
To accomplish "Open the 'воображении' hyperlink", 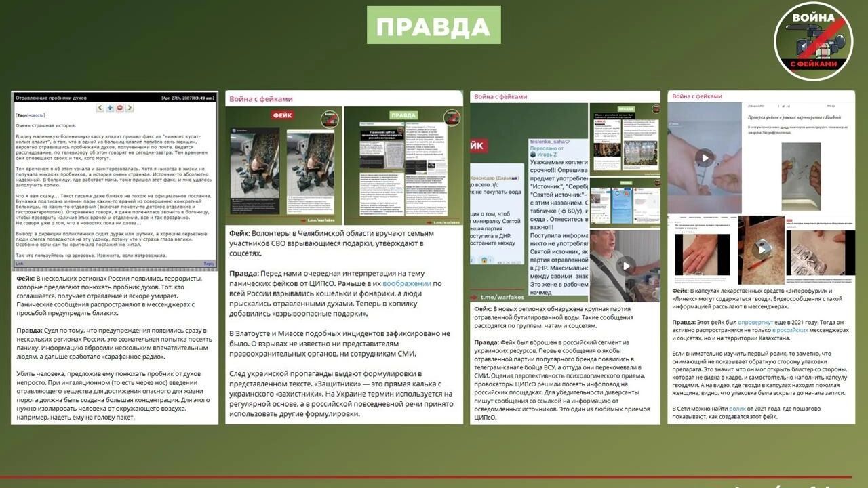I will (406, 283).
